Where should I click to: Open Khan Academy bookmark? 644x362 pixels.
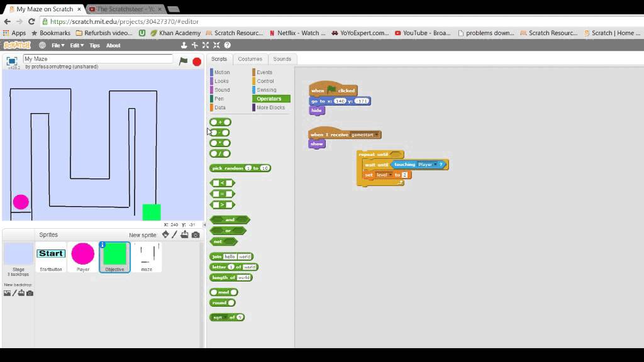click(175, 33)
